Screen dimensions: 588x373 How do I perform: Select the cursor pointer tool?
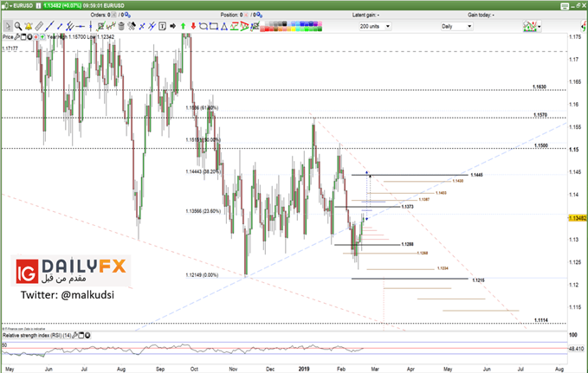pyautogui.click(x=8, y=26)
